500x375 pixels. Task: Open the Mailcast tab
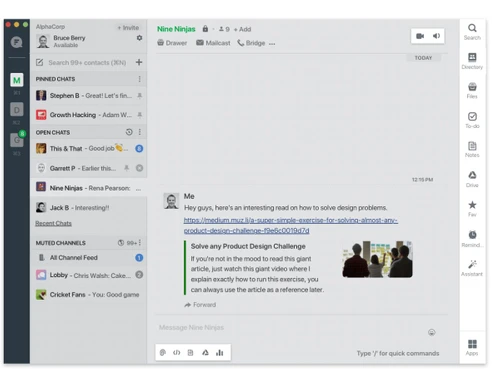pyautogui.click(x=213, y=43)
